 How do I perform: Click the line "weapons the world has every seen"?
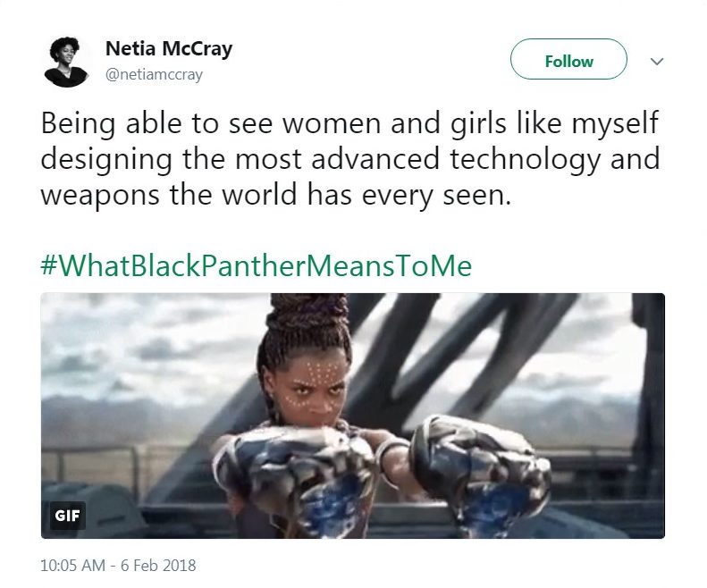point(276,195)
